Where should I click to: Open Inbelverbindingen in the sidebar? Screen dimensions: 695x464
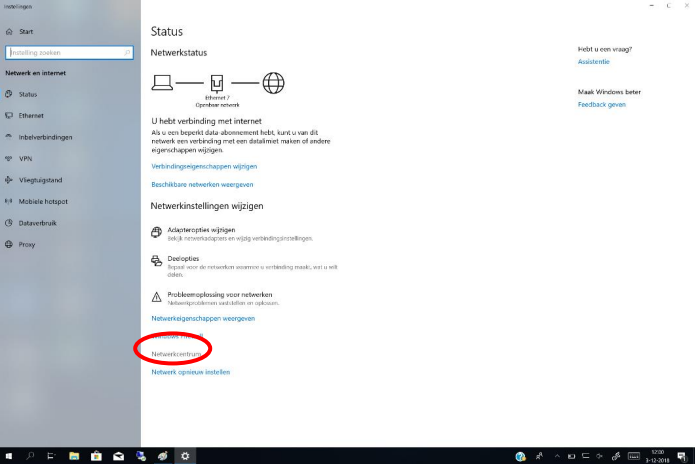tap(45, 137)
